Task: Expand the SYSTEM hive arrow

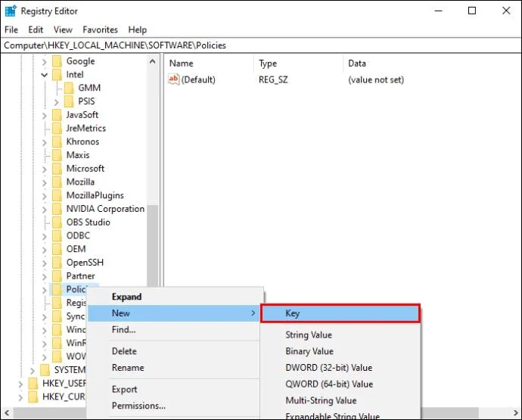Action: 33,371
